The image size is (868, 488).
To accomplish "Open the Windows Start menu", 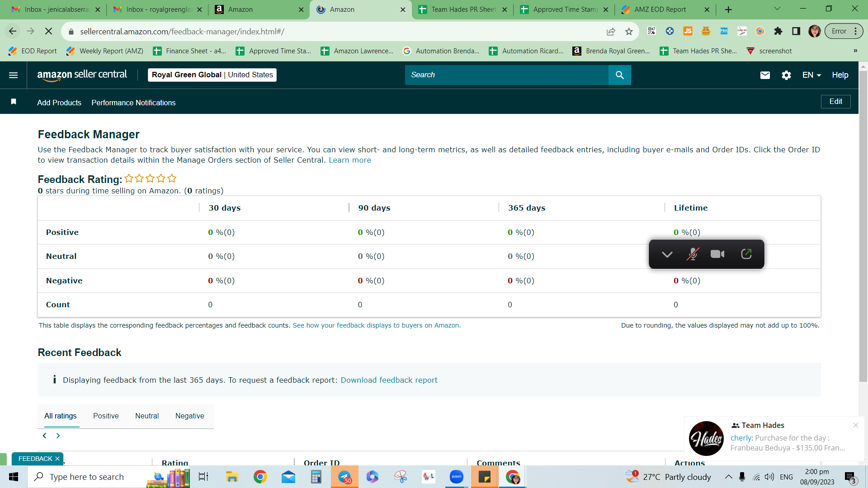I will (x=14, y=477).
